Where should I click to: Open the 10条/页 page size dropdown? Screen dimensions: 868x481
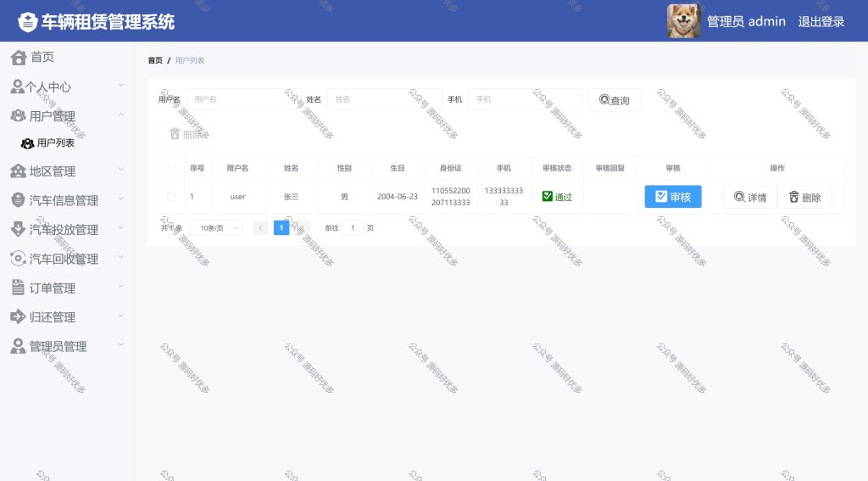(x=216, y=227)
